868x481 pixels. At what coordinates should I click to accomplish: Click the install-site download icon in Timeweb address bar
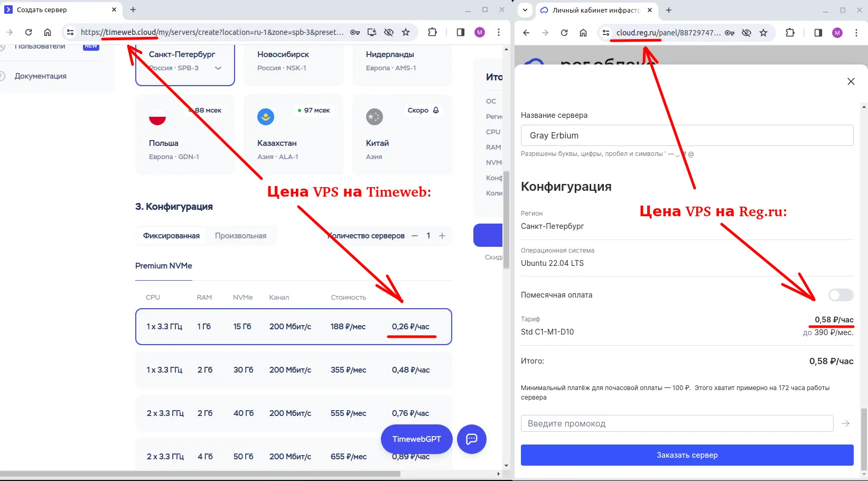click(x=372, y=32)
